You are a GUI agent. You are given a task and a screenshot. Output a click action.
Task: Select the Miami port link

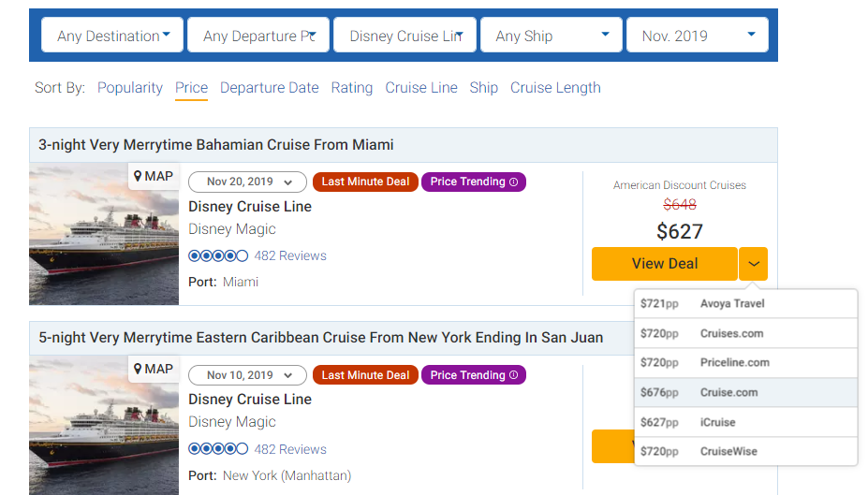(x=241, y=282)
